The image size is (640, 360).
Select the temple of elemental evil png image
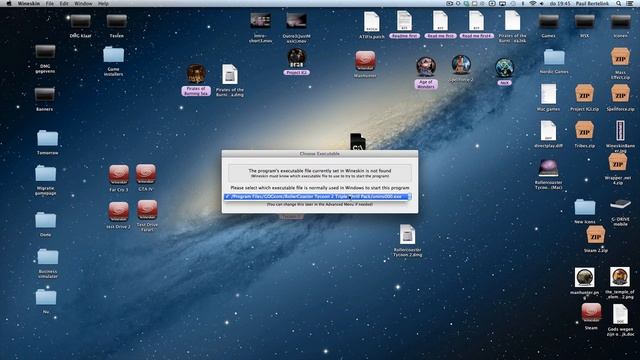pyautogui.click(x=620, y=277)
